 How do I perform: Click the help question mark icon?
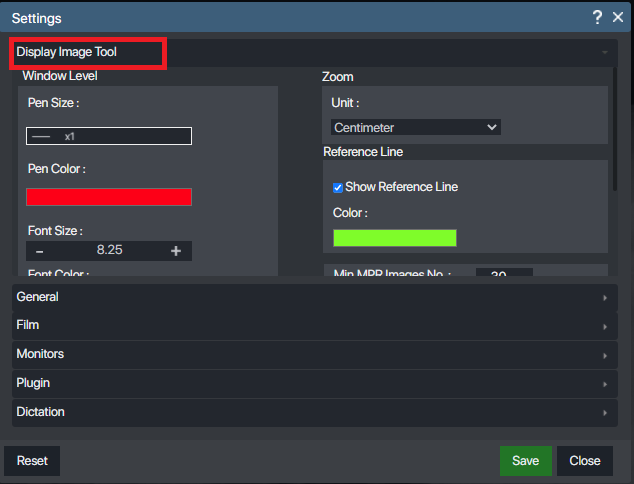[x=597, y=17]
